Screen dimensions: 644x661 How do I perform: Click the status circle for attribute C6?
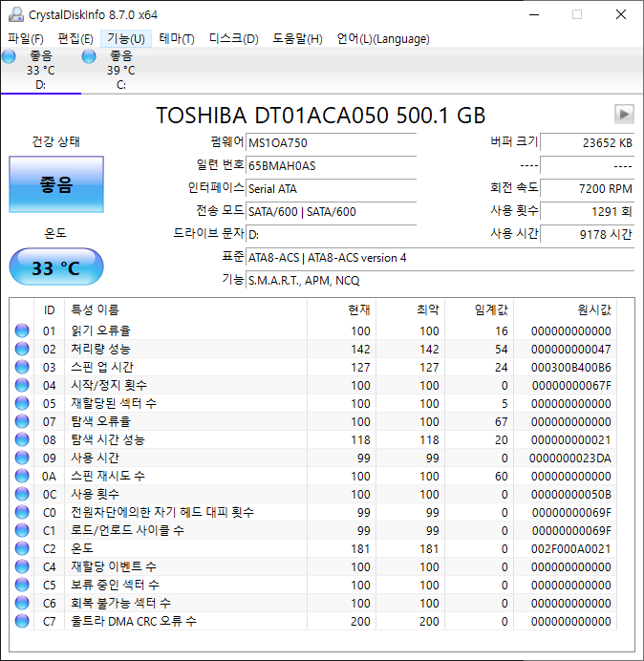coord(22,603)
